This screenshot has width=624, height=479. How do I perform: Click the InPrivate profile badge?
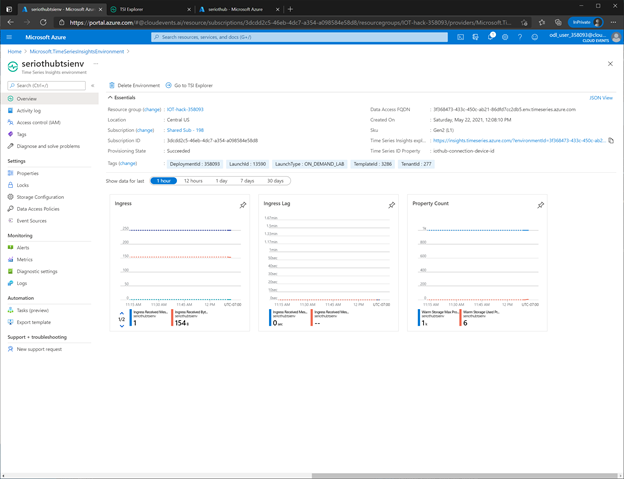tap(585, 22)
